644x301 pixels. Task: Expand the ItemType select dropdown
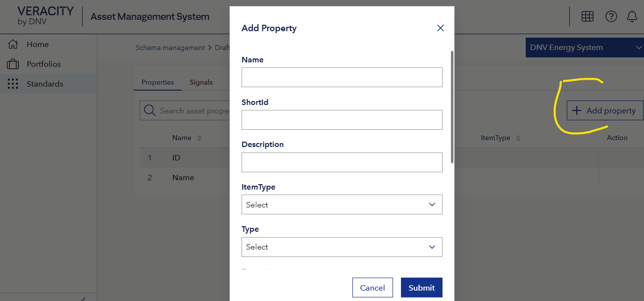click(x=342, y=204)
